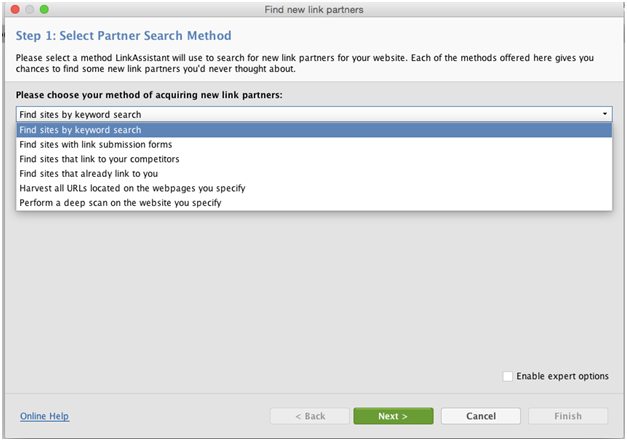Click the partner search method combo box
The image size is (627, 441).
[x=314, y=114]
